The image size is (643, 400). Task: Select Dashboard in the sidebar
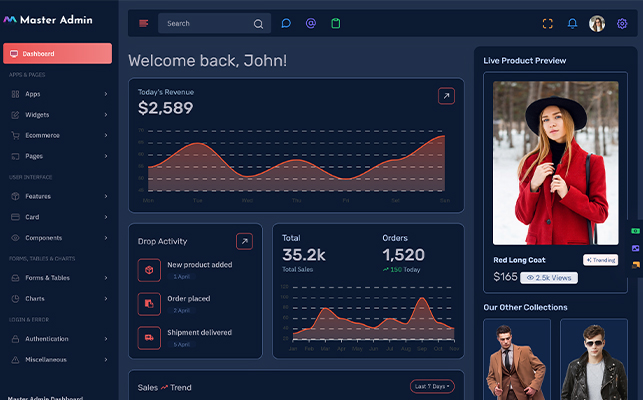tap(57, 53)
